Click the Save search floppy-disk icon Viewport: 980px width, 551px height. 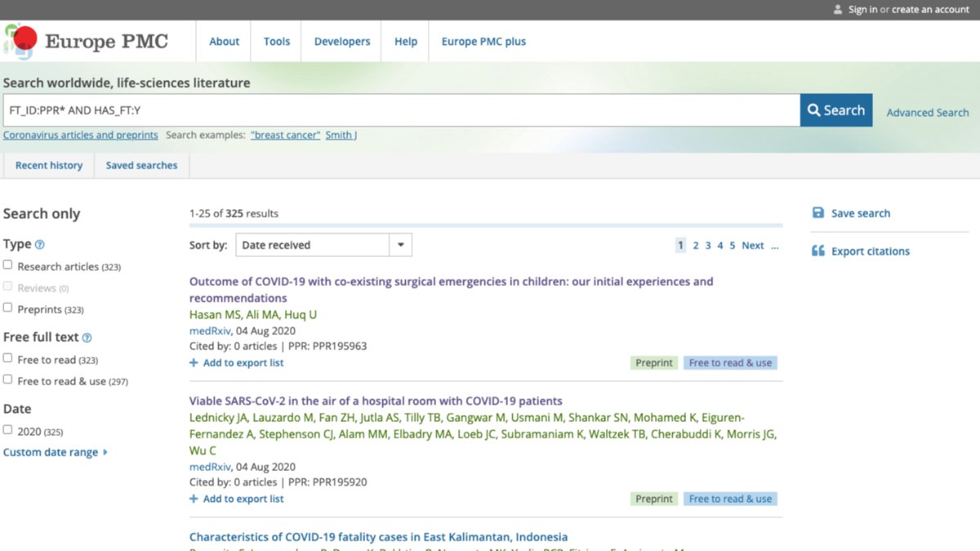point(818,213)
